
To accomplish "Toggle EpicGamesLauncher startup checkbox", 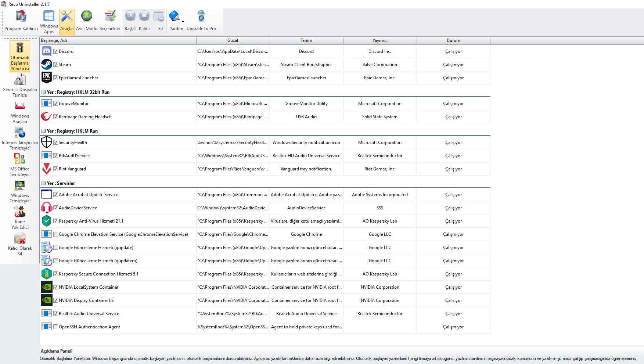I will [x=56, y=78].
